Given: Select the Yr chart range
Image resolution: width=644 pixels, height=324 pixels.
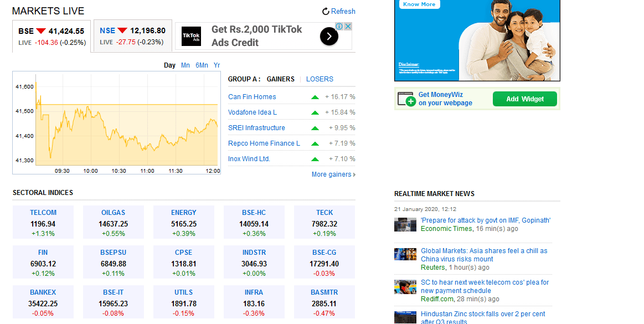Looking at the screenshot, I should [x=217, y=65].
